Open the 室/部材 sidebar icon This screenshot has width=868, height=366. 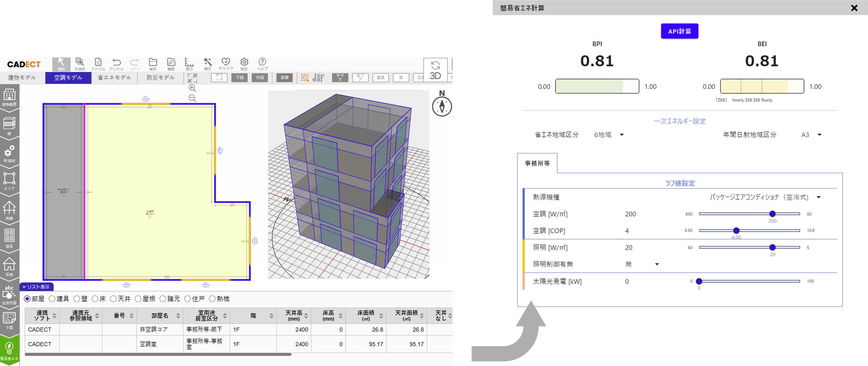tap(9, 153)
